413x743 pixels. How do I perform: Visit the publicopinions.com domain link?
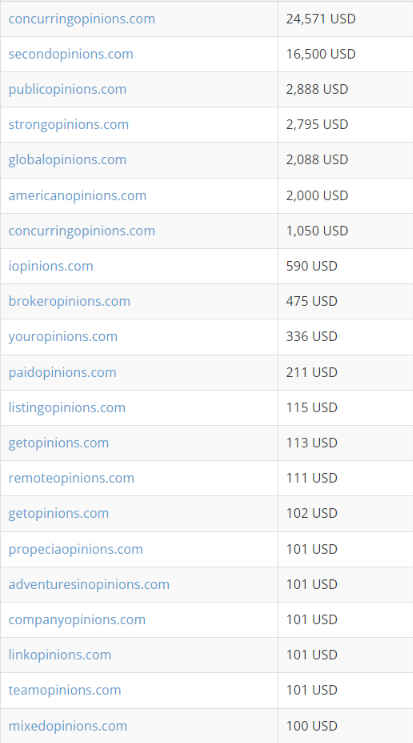pyautogui.click(x=67, y=90)
